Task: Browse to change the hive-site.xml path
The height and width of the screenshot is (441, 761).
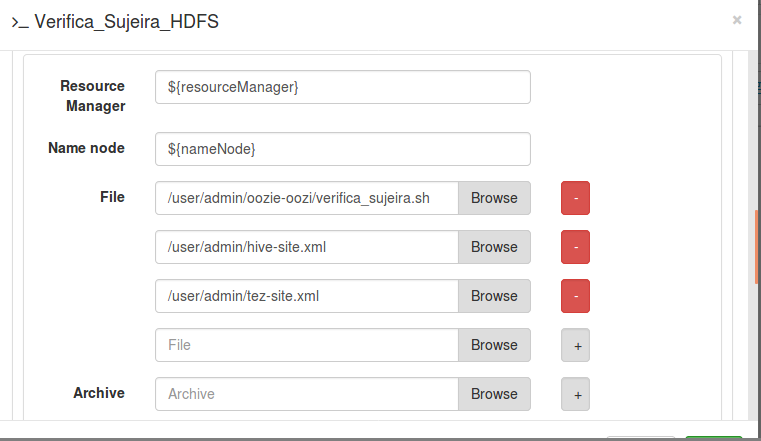Action: pos(494,247)
